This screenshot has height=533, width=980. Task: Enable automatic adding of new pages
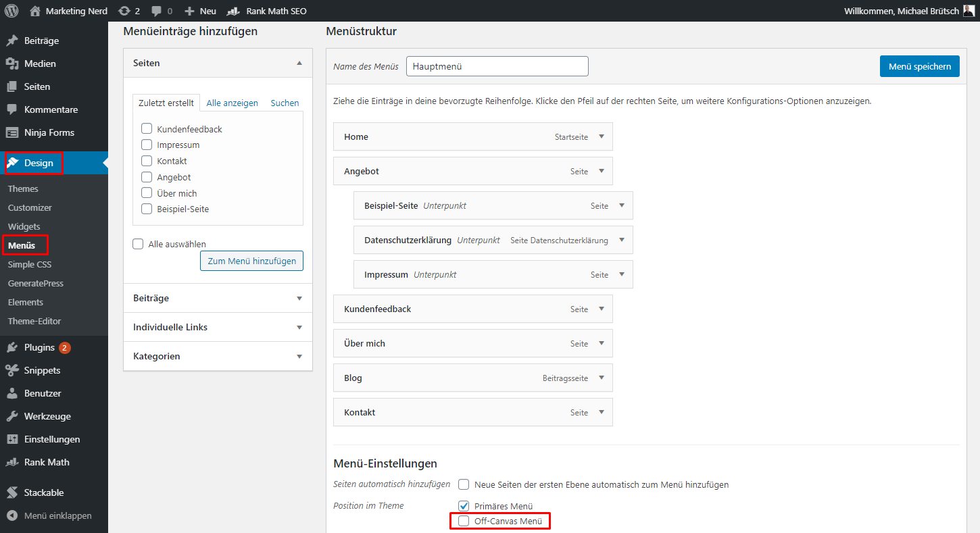464,484
